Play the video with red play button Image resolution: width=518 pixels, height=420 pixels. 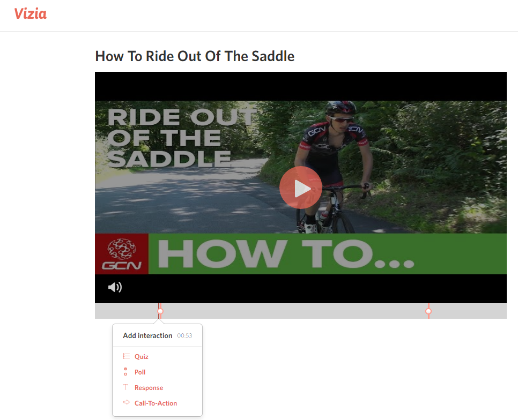301,187
